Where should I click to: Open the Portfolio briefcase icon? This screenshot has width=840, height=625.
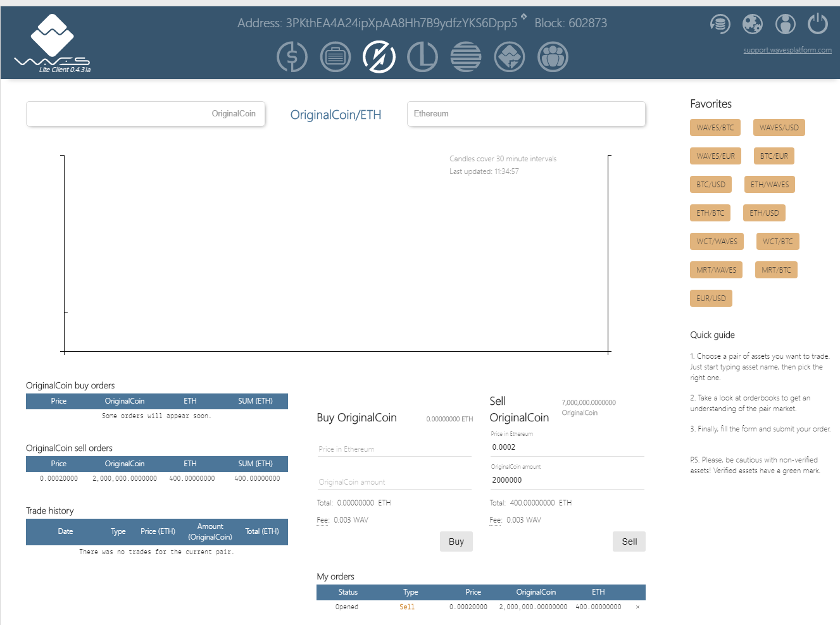pos(335,57)
